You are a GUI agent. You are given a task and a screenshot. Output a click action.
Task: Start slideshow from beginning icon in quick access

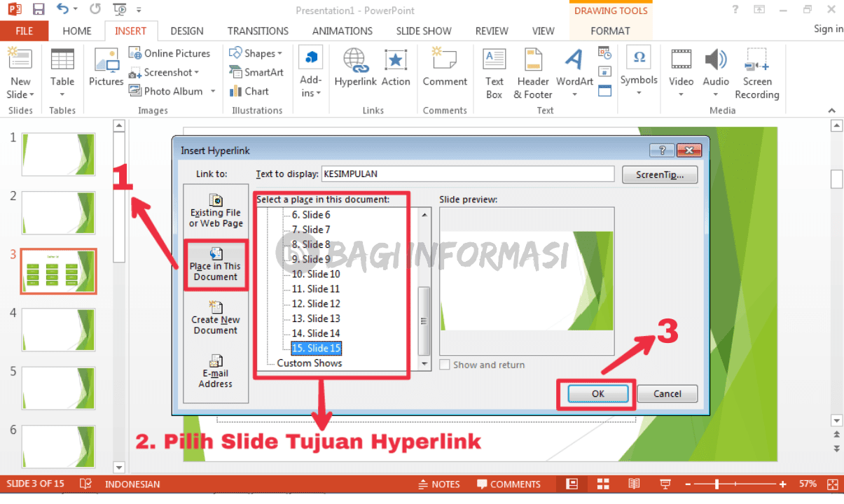coord(120,10)
